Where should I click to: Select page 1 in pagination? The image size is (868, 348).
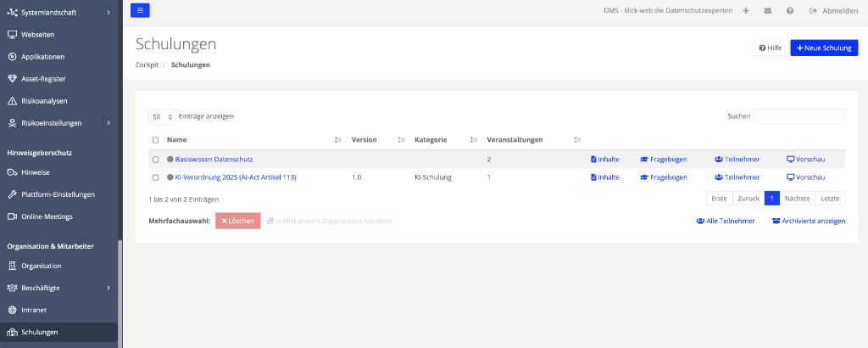click(x=771, y=199)
